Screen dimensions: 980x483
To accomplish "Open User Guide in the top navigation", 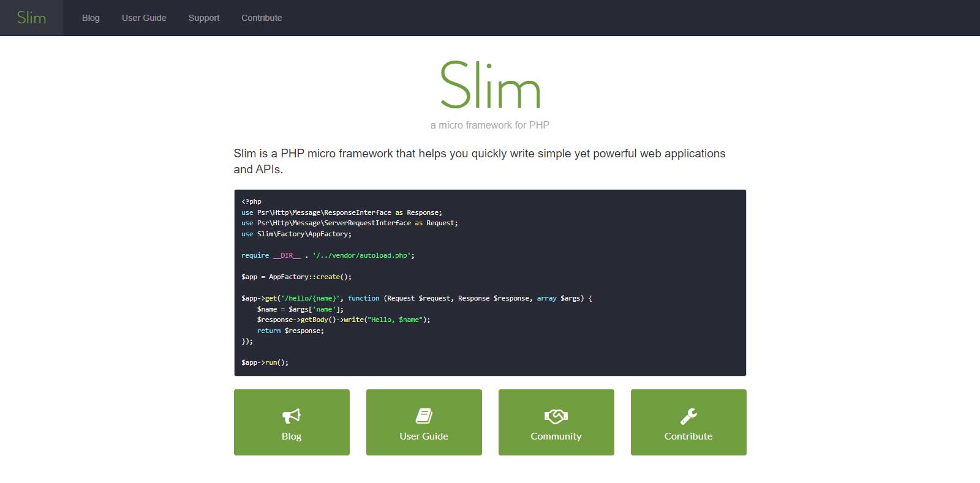I will 144,18.
